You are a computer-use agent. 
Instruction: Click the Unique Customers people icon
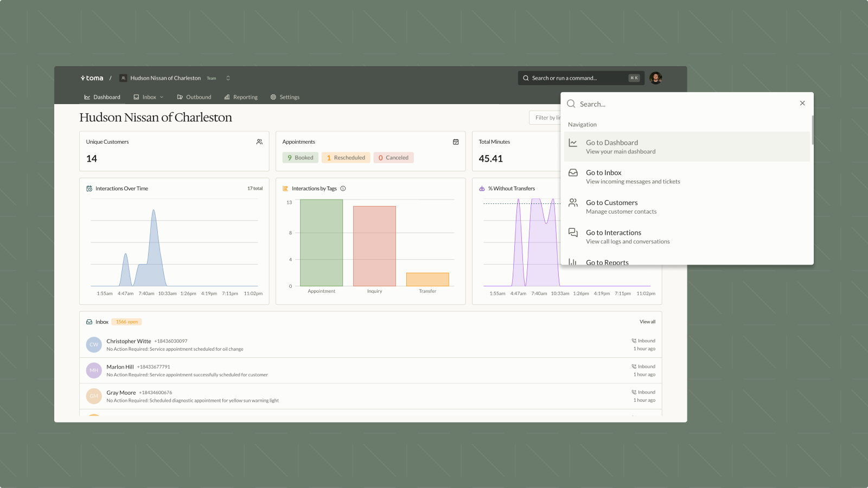(259, 142)
